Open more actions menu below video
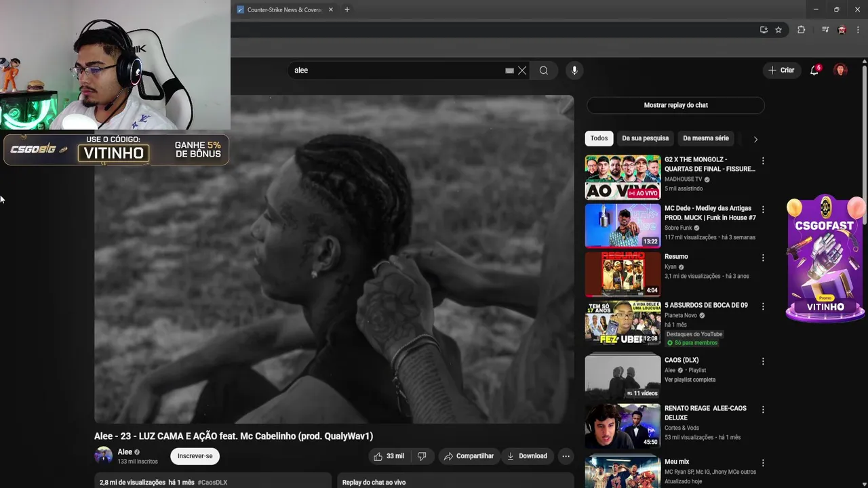868x488 pixels. (x=566, y=456)
